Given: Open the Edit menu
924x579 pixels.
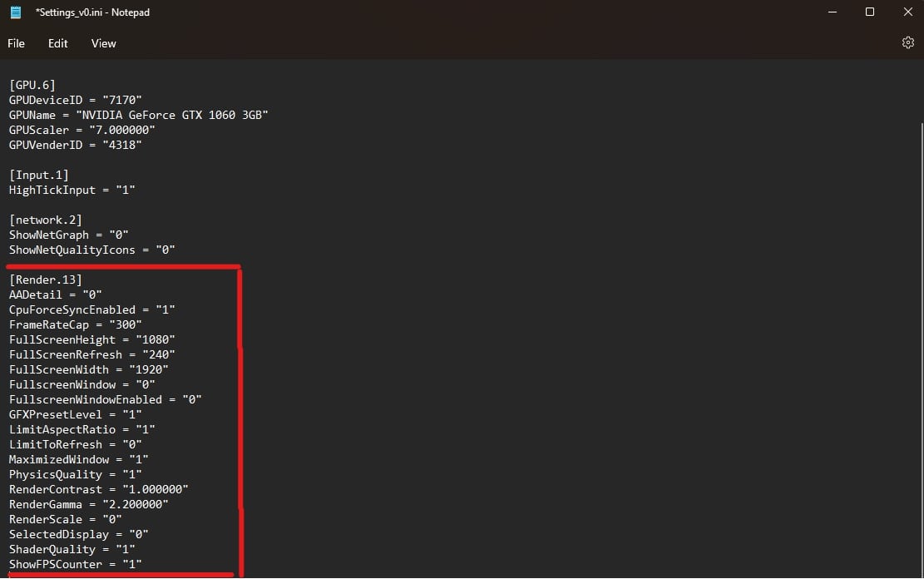Looking at the screenshot, I should 57,43.
